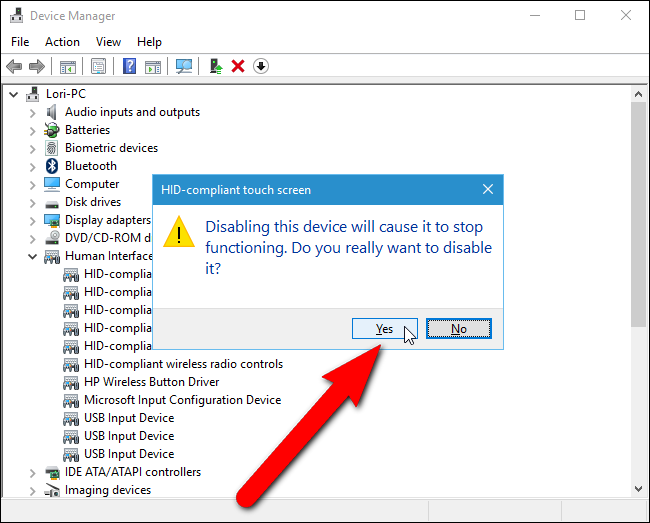650x523 pixels.
Task: Click the Disk drives icon
Action: click(52, 204)
